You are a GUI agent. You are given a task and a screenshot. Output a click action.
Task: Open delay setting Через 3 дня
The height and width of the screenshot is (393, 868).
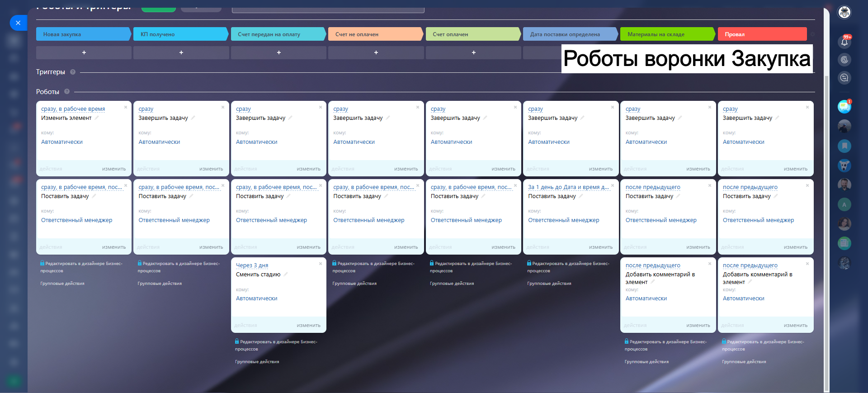(252, 265)
